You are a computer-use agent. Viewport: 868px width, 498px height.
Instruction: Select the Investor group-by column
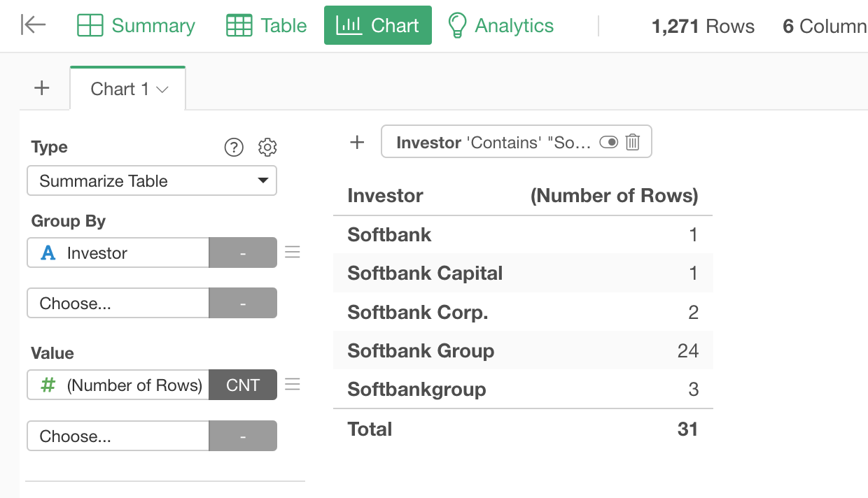(x=118, y=253)
